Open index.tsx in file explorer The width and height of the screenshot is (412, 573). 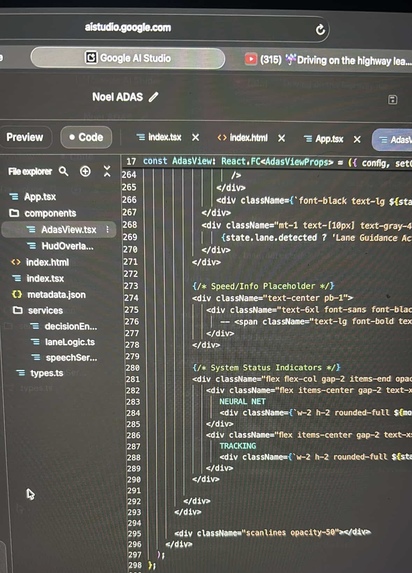tap(45, 278)
